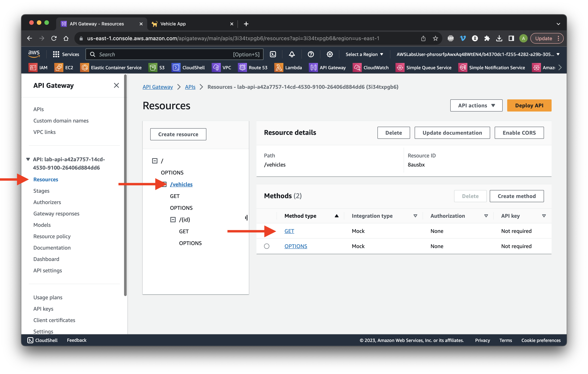The image size is (588, 374).
Task: Open the GET method link in table
Action: (289, 231)
